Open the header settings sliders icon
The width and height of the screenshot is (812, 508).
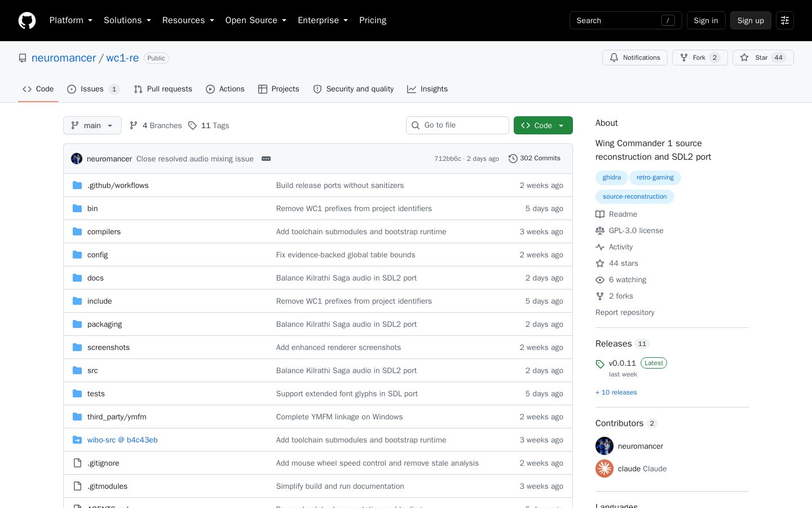coord(785,20)
